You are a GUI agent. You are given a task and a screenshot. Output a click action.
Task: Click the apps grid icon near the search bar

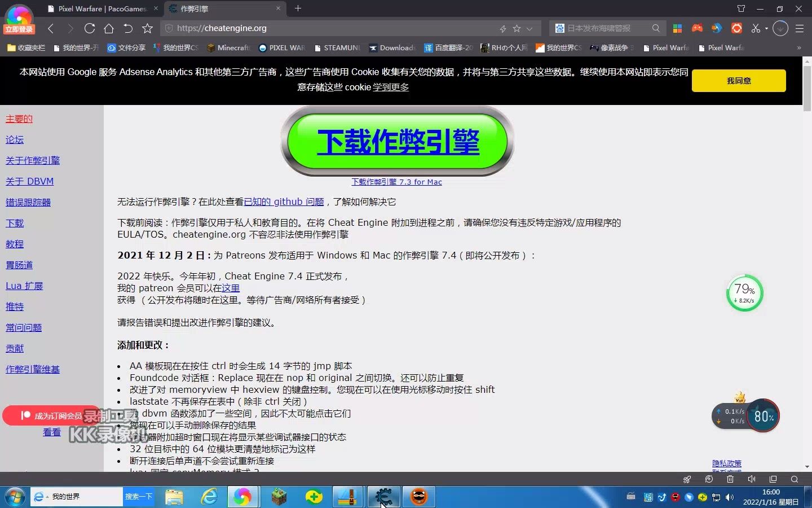click(x=677, y=28)
